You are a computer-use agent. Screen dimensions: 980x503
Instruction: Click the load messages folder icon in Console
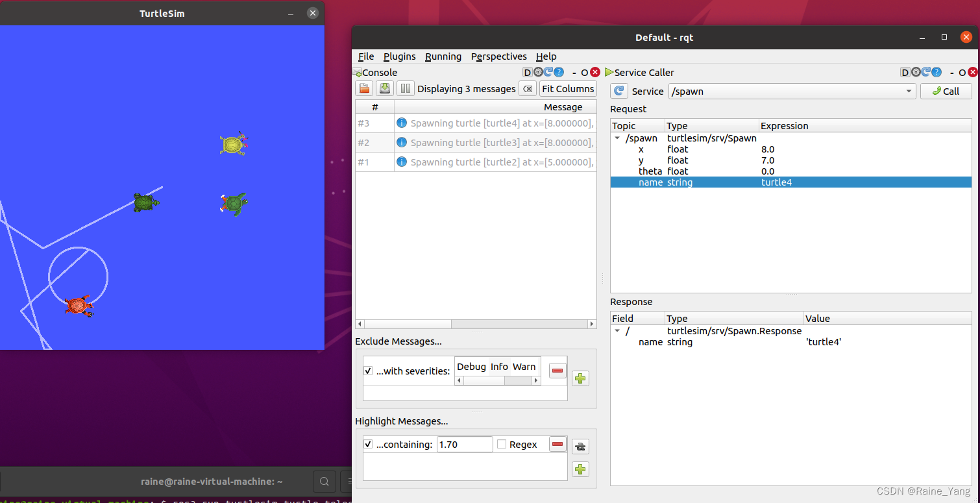click(x=364, y=89)
